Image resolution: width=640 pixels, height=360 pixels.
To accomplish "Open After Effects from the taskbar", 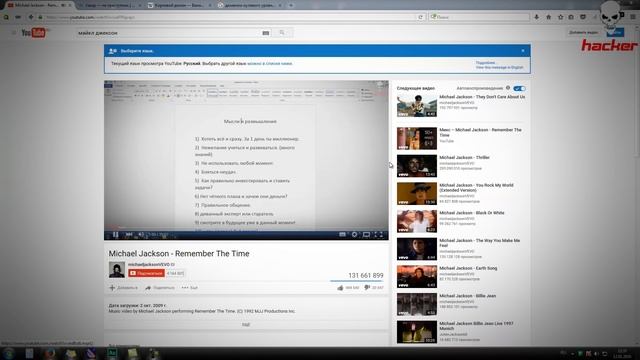I will tap(111, 353).
